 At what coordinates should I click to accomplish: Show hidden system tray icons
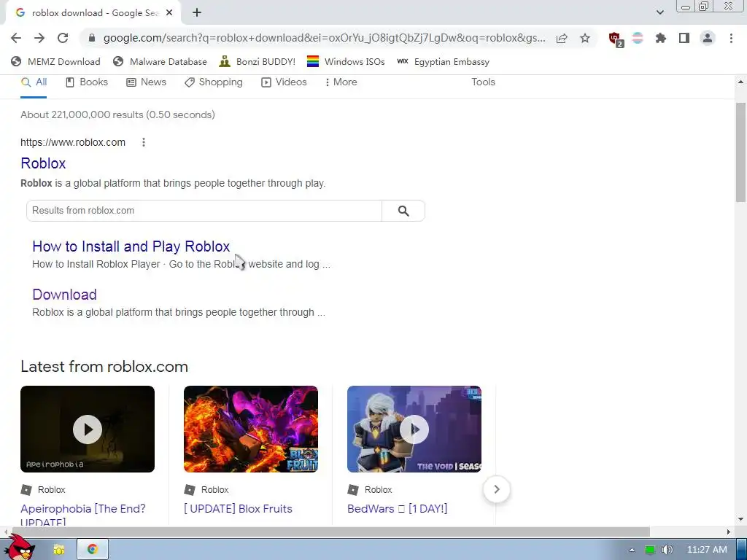click(632, 550)
